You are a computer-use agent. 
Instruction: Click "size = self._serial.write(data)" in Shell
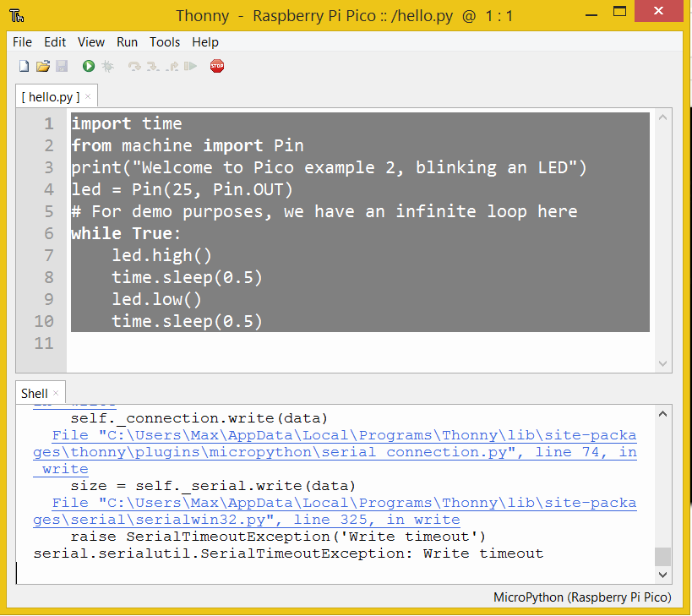point(213,486)
